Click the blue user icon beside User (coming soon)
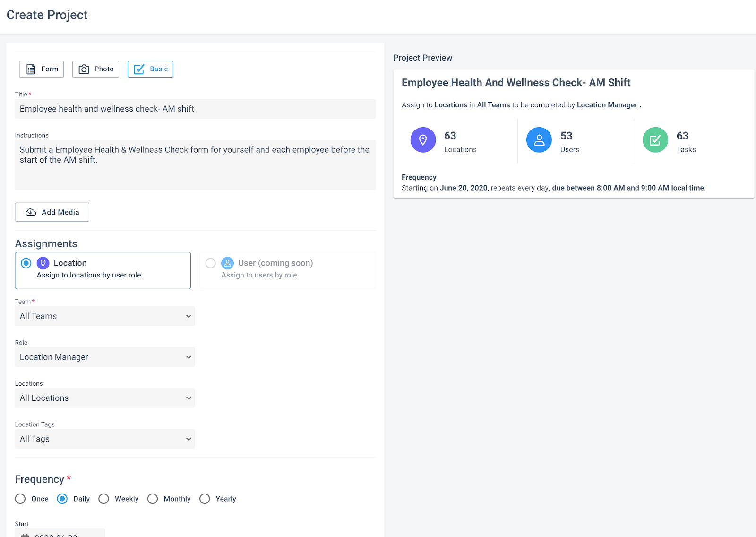This screenshot has width=756, height=537. point(228,263)
